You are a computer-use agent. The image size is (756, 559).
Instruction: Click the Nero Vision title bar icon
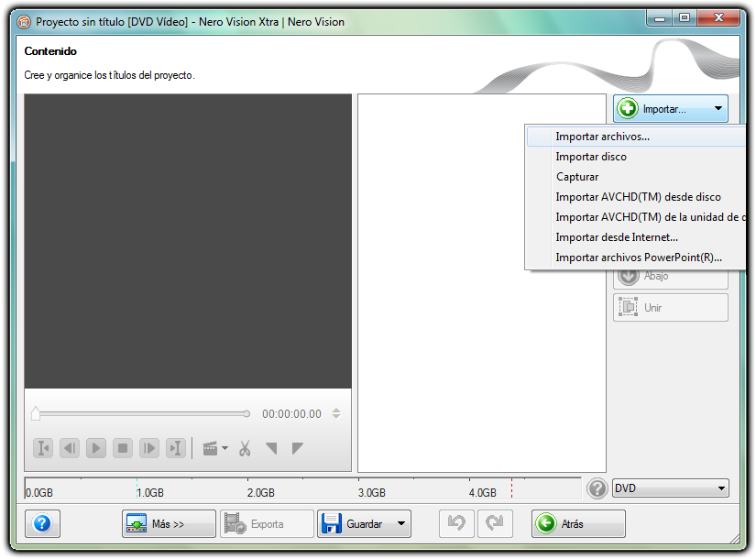(24, 22)
